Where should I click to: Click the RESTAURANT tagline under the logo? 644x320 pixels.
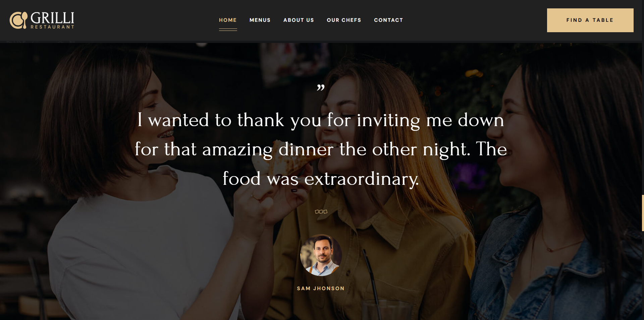[x=52, y=27]
